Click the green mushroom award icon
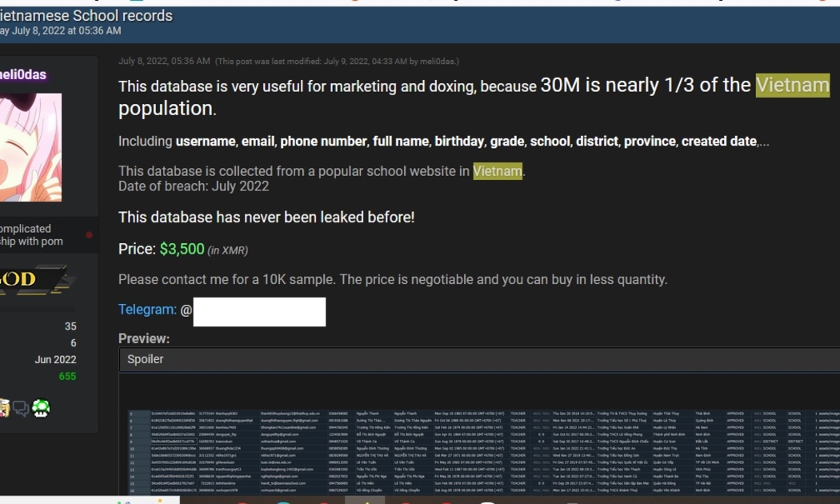Image resolution: width=840 pixels, height=504 pixels. pyautogui.click(x=41, y=409)
